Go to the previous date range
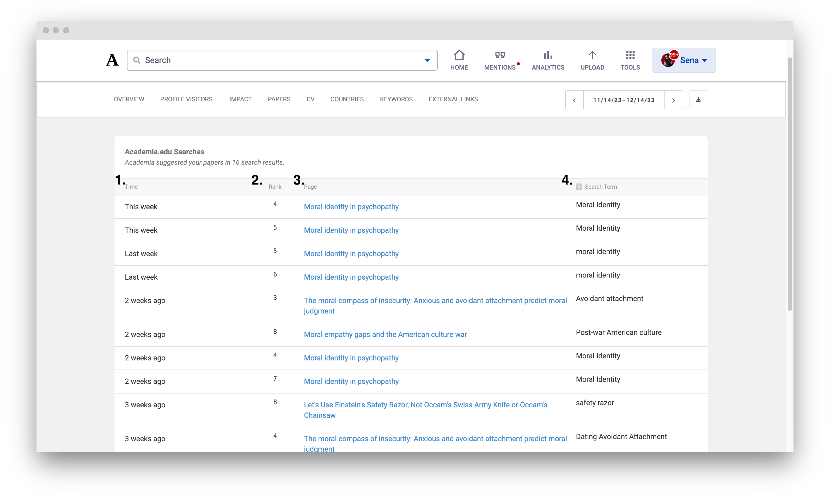This screenshot has height=504, width=830. tap(574, 100)
